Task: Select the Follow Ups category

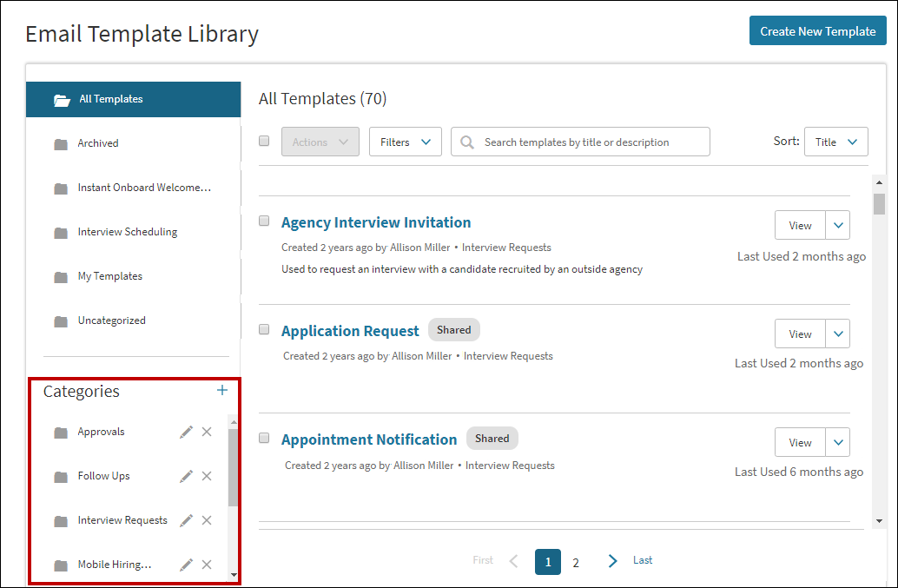Action: [103, 476]
